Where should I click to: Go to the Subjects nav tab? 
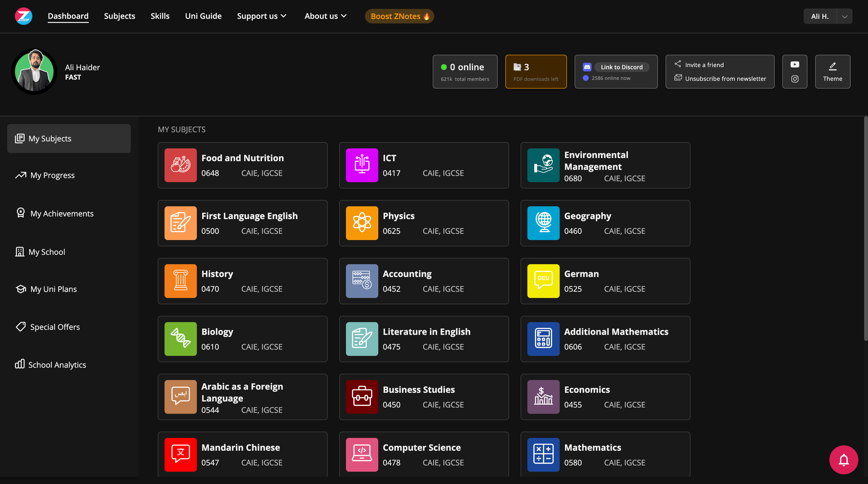[x=119, y=16]
